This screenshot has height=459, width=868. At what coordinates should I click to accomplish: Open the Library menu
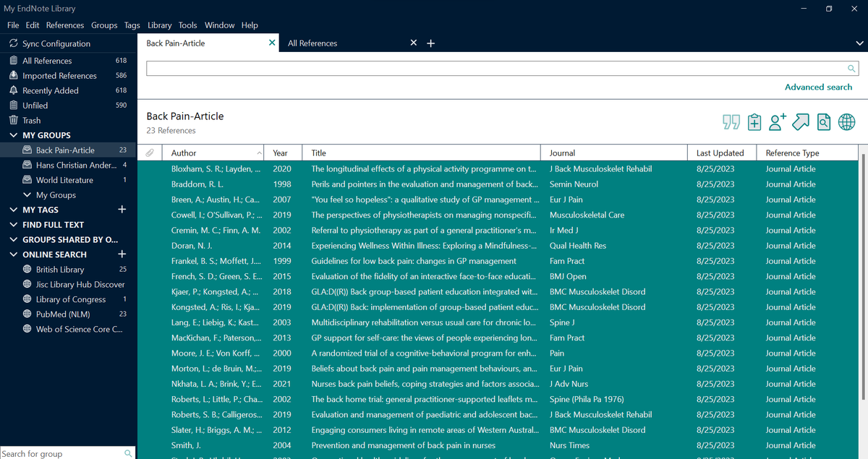(x=160, y=25)
